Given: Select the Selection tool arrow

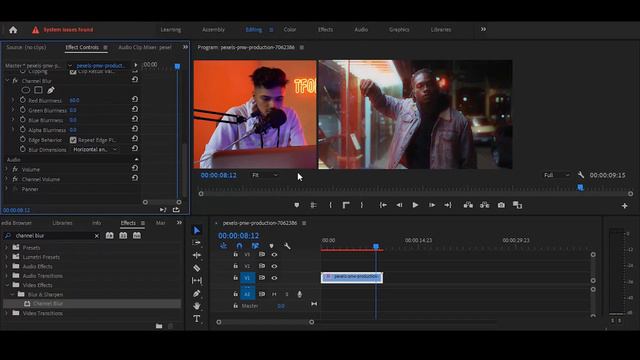Looking at the screenshot, I should (x=197, y=231).
